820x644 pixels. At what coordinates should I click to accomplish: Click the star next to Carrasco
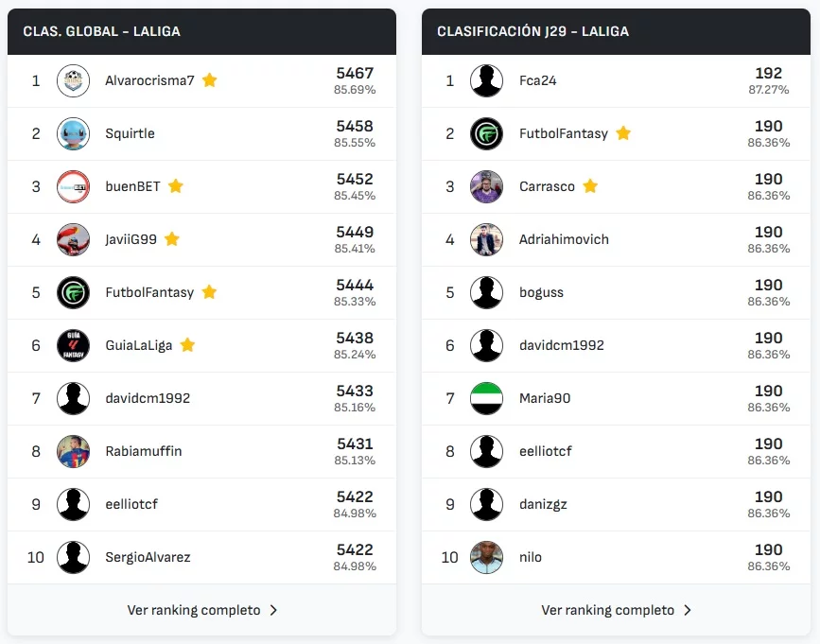coord(590,186)
